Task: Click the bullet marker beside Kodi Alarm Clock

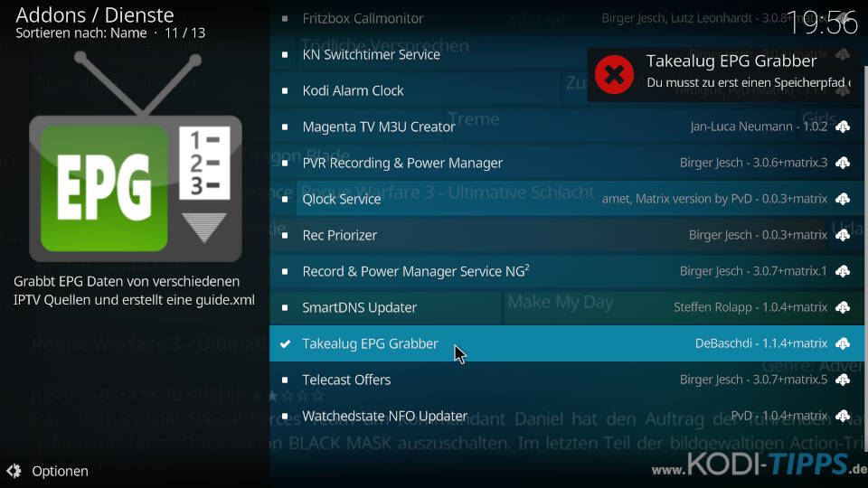Action: [x=285, y=90]
